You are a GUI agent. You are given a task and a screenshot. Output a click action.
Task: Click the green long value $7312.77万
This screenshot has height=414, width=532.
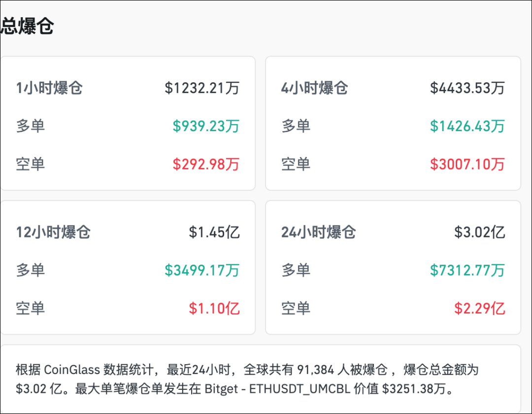(467, 270)
